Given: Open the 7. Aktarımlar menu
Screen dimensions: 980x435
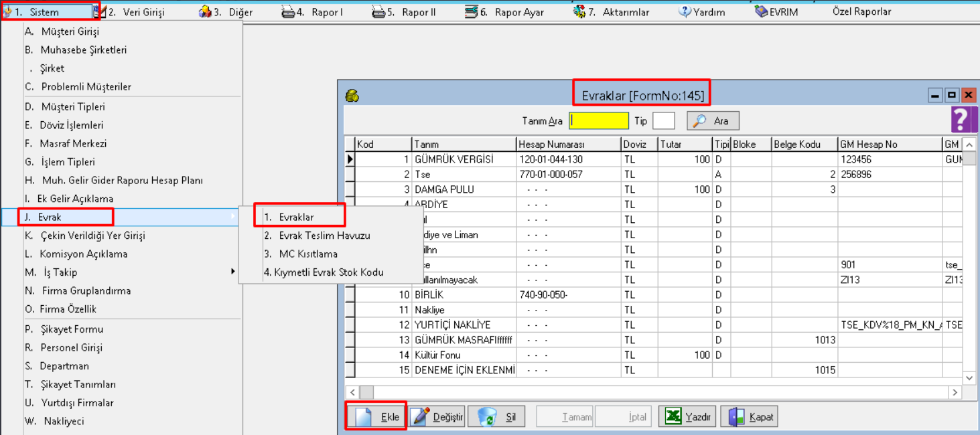Looking at the screenshot, I should pos(611,12).
